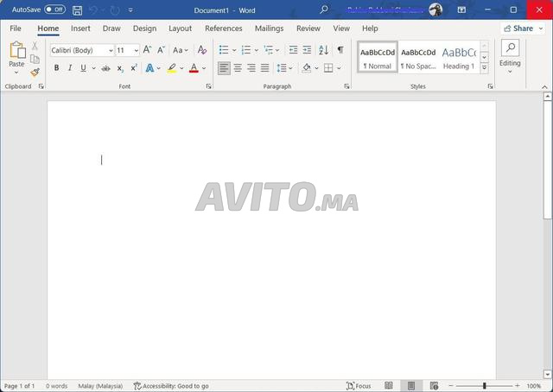
Task: Open the Borders dropdown arrow
Action: pyautogui.click(x=339, y=68)
